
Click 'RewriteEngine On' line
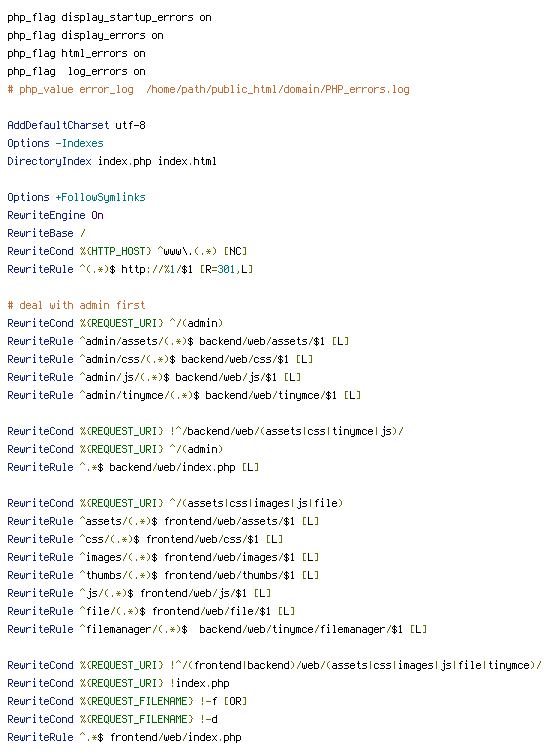click(x=55, y=215)
